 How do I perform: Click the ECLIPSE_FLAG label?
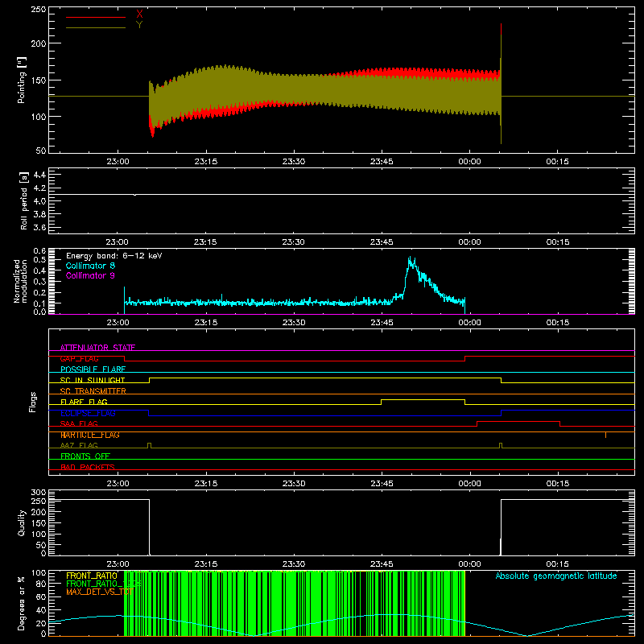(x=88, y=413)
